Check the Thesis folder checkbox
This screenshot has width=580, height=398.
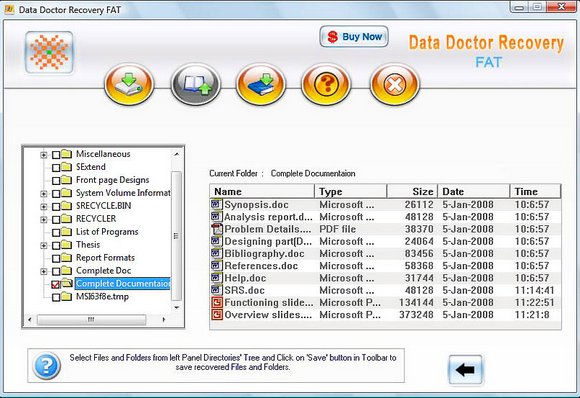click(x=56, y=245)
